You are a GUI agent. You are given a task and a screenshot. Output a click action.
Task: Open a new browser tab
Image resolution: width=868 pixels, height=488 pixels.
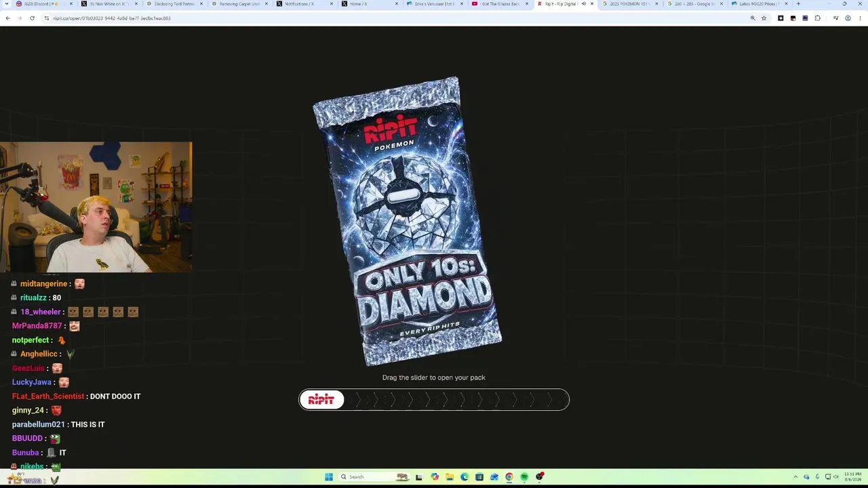(x=798, y=4)
